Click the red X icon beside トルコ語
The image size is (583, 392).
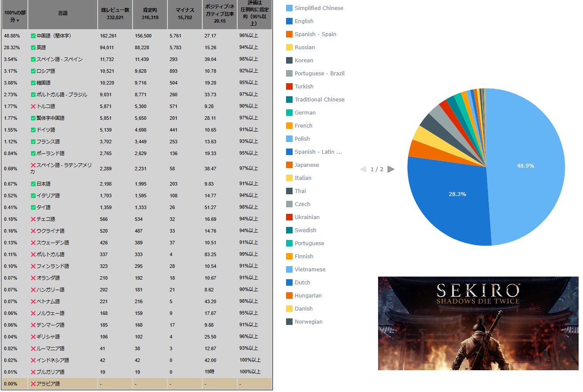pos(33,106)
